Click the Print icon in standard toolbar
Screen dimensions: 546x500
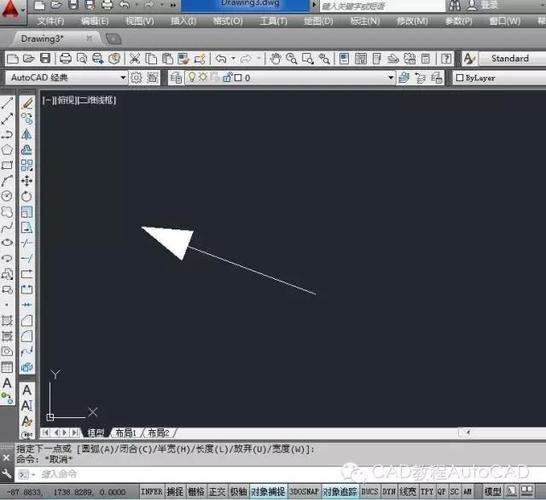(65, 58)
